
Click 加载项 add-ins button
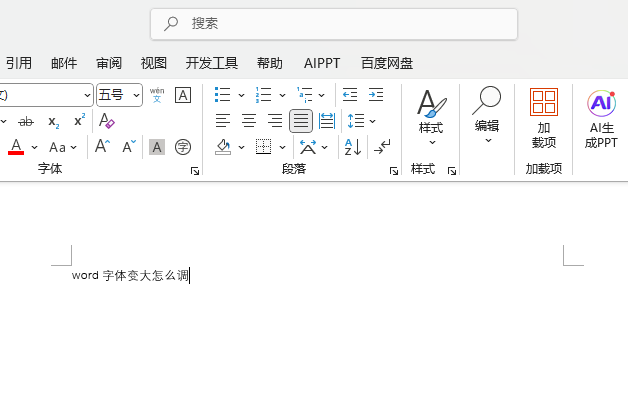pos(544,119)
